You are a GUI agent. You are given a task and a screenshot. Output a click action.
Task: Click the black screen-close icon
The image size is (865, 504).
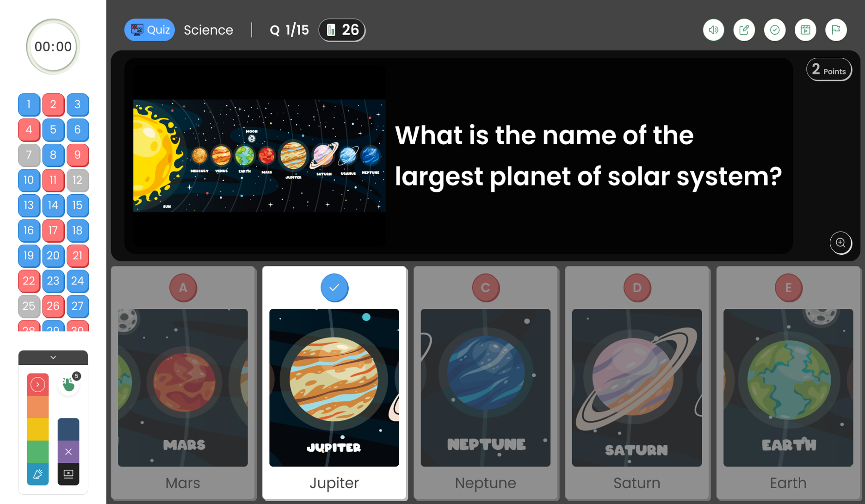point(68,474)
